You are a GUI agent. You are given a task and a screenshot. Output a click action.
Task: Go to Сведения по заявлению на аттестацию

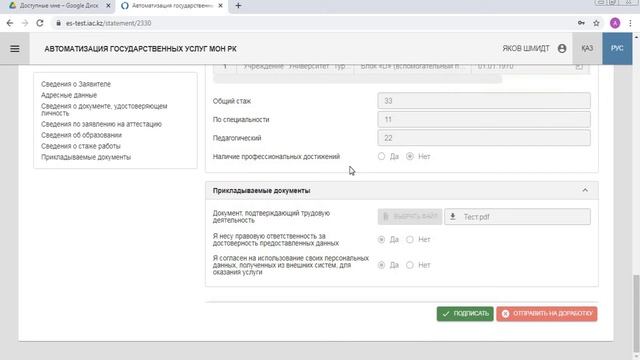pos(101,124)
